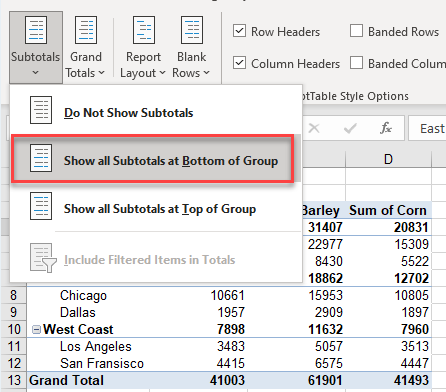Click the Blank Rows ribbon icon

[192, 30]
